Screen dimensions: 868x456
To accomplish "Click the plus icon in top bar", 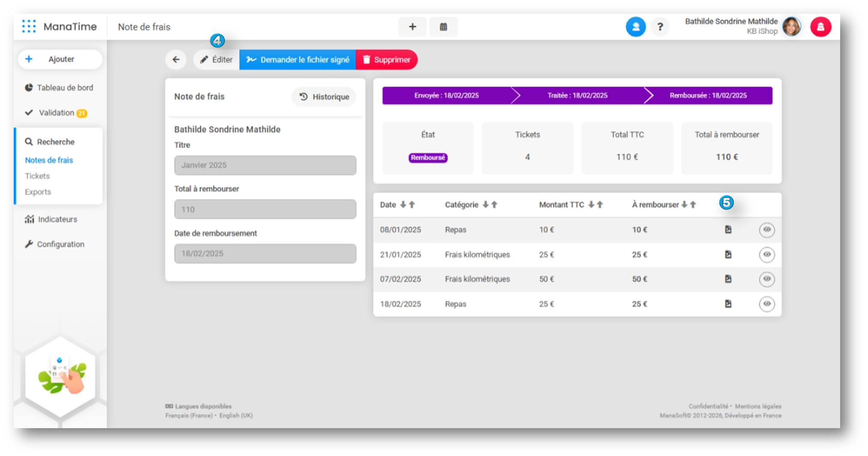I will click(x=412, y=27).
